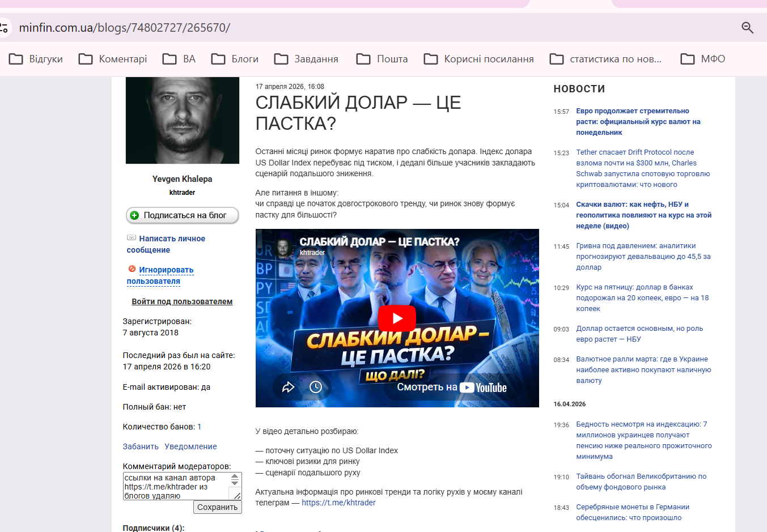Open news: Бедность несмотря на индексацию
767x532 pixels.
[644, 440]
